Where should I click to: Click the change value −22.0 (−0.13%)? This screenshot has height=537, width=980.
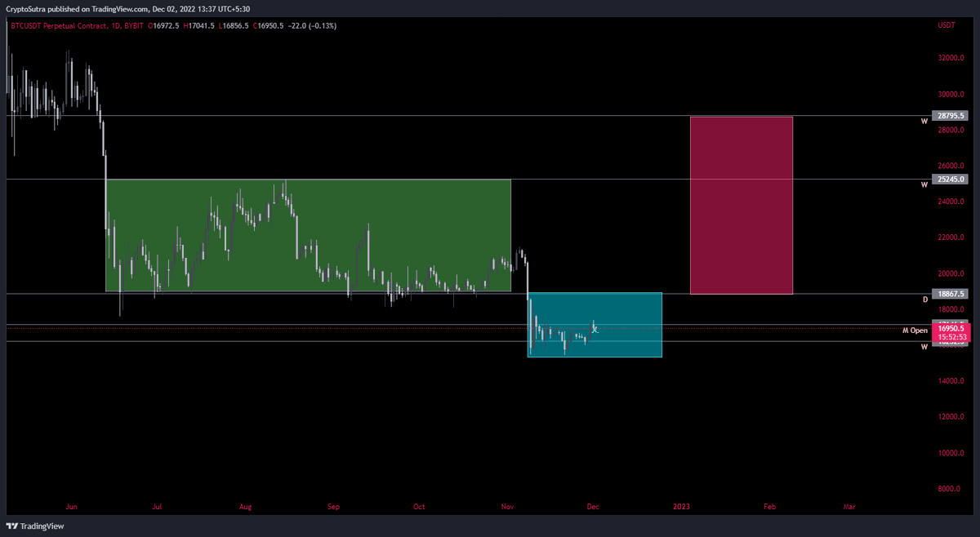click(x=313, y=26)
